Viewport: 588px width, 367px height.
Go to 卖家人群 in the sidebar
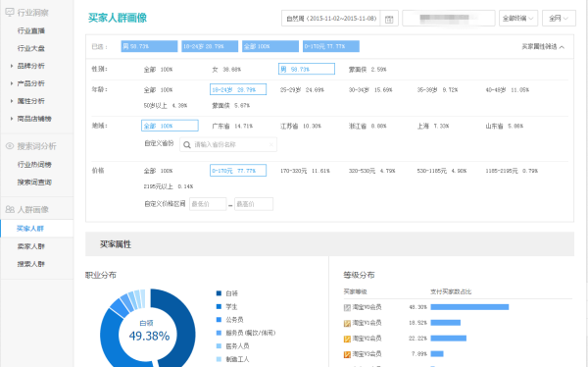[x=30, y=246]
